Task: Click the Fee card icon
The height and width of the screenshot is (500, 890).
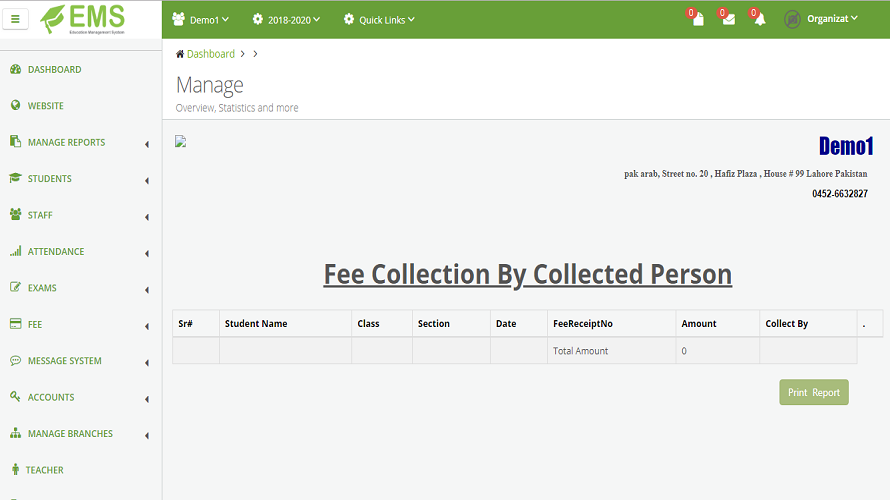Action: (x=15, y=324)
